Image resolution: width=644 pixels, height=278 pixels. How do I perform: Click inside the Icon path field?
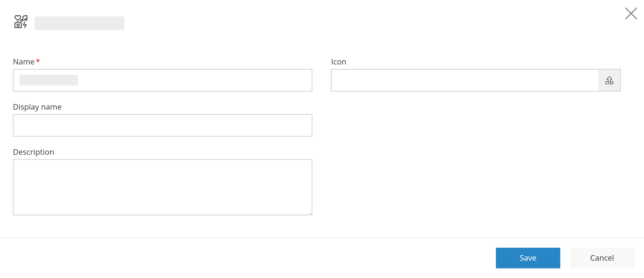[465, 80]
